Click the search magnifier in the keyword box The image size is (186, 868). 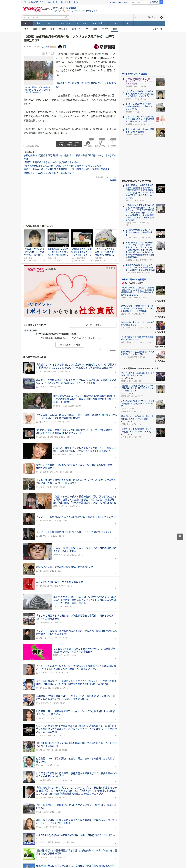[66, 17]
